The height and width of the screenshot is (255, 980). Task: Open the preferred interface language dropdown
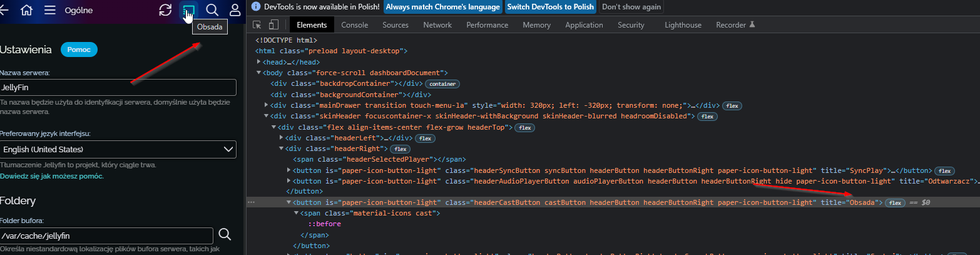[118, 149]
